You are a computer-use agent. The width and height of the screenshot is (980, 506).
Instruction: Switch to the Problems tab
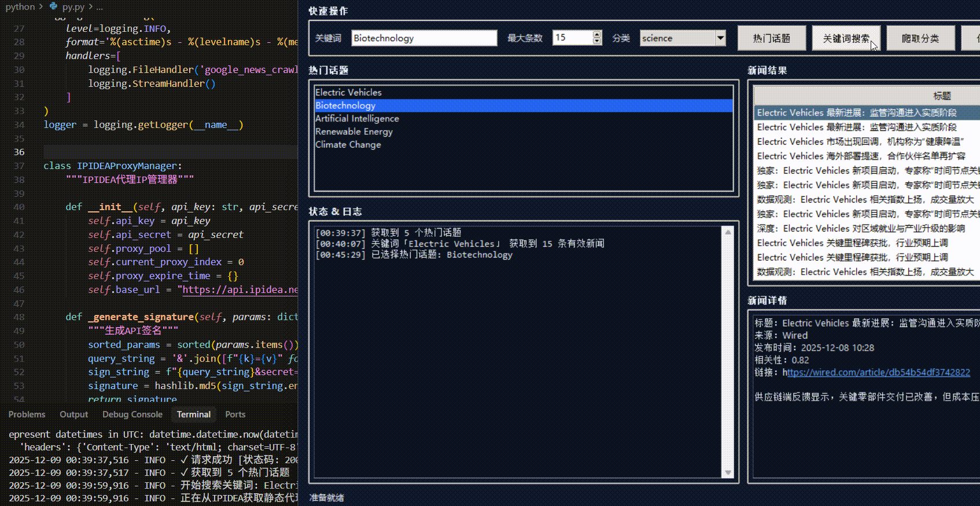click(27, 415)
